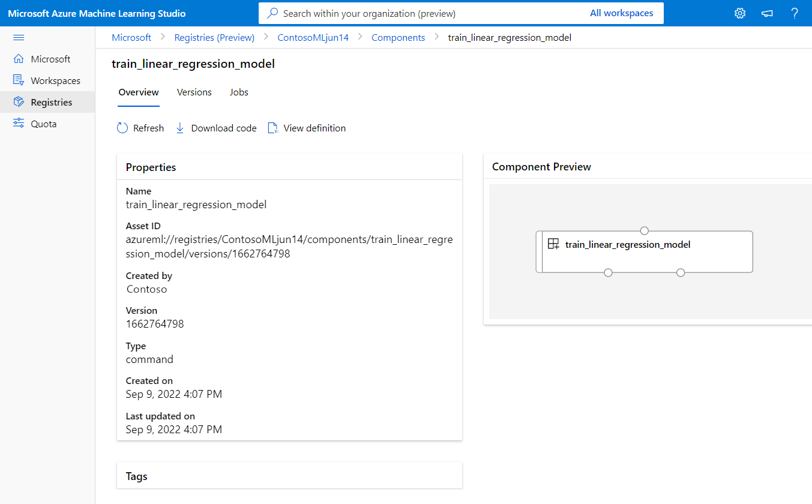Image resolution: width=812 pixels, height=504 pixels.
Task: Click the Refresh button
Action: pyautogui.click(x=140, y=128)
